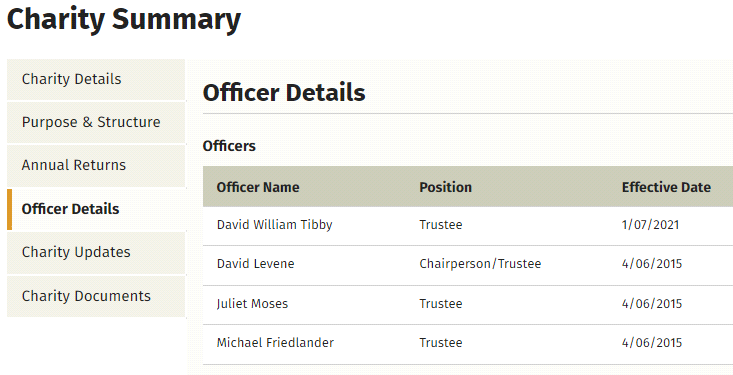The height and width of the screenshot is (375, 733).
Task: Select officer Juliet Moses
Action: (x=252, y=303)
